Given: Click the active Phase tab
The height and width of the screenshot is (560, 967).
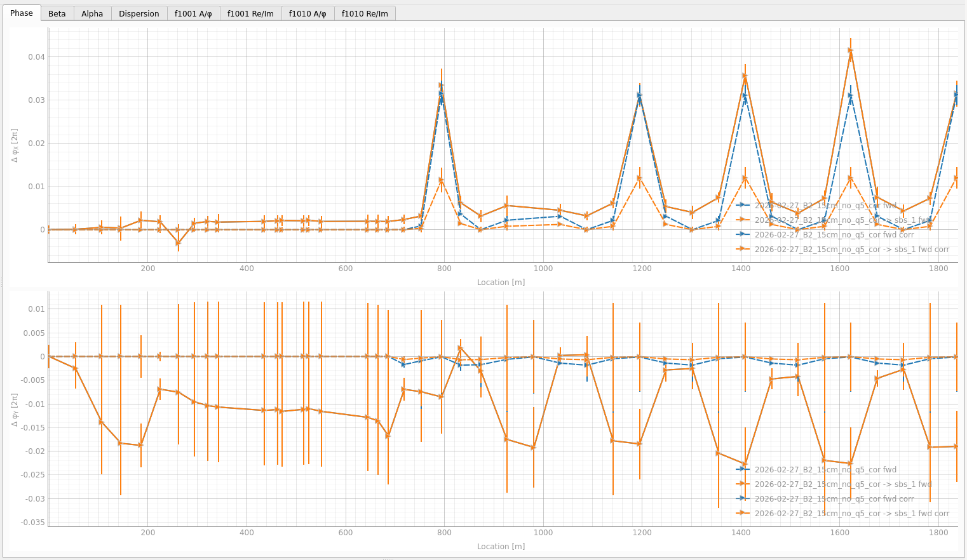Looking at the screenshot, I should pos(22,13).
